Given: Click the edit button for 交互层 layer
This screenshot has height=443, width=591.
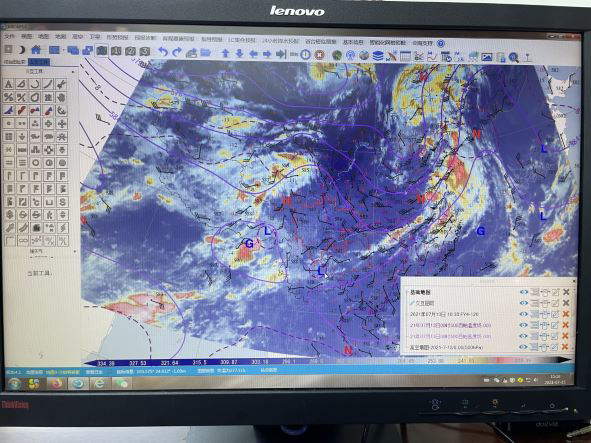Looking at the screenshot, I should pos(555,303).
